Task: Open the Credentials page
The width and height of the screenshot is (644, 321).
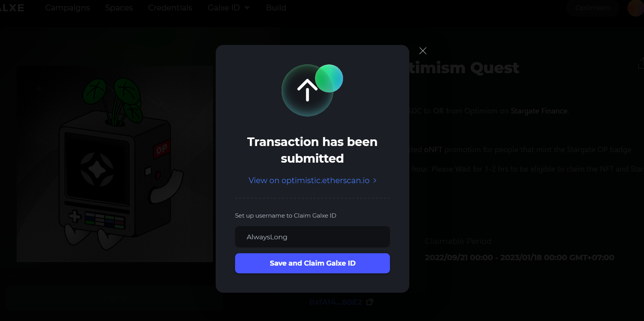Action: [170, 8]
